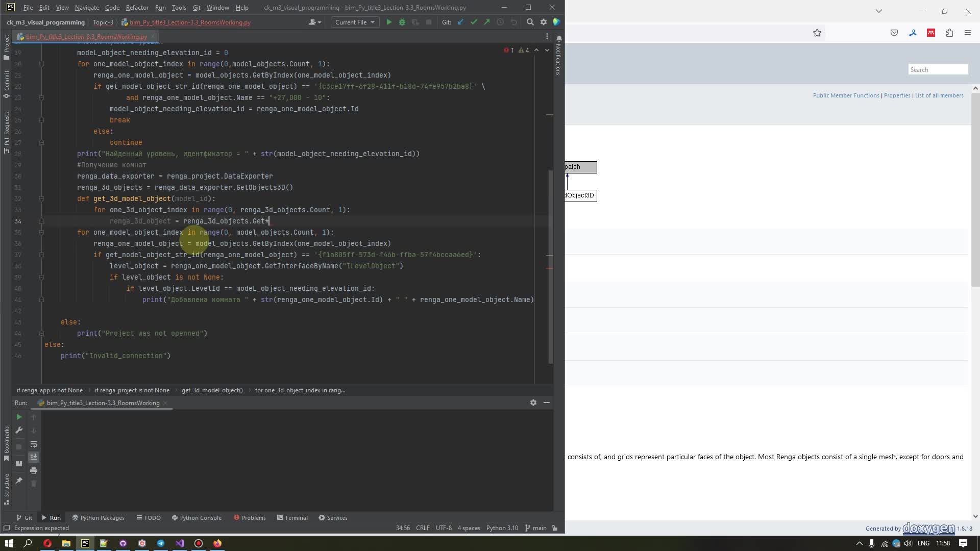The height and width of the screenshot is (551, 980).
Task: Open Problems tool tab
Action: click(x=250, y=518)
